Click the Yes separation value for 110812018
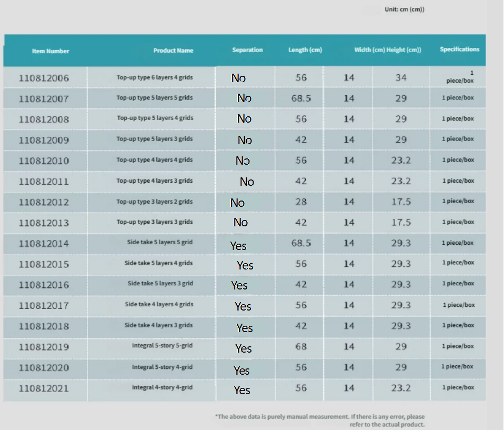Screen dimensions: 504x430 (x=244, y=328)
